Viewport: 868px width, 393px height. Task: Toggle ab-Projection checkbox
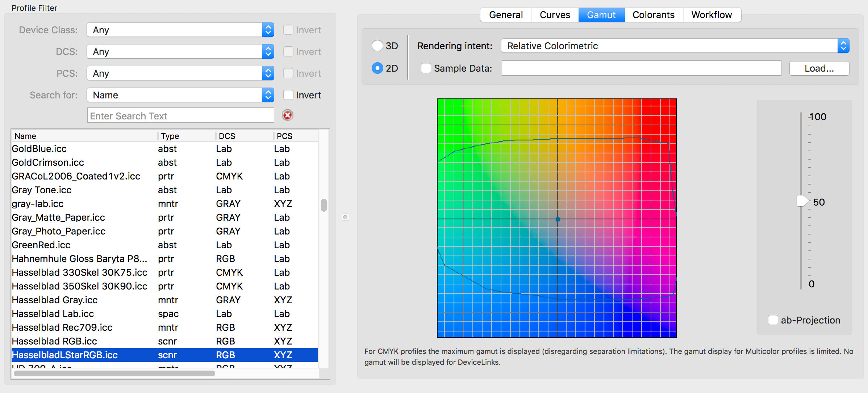(773, 320)
